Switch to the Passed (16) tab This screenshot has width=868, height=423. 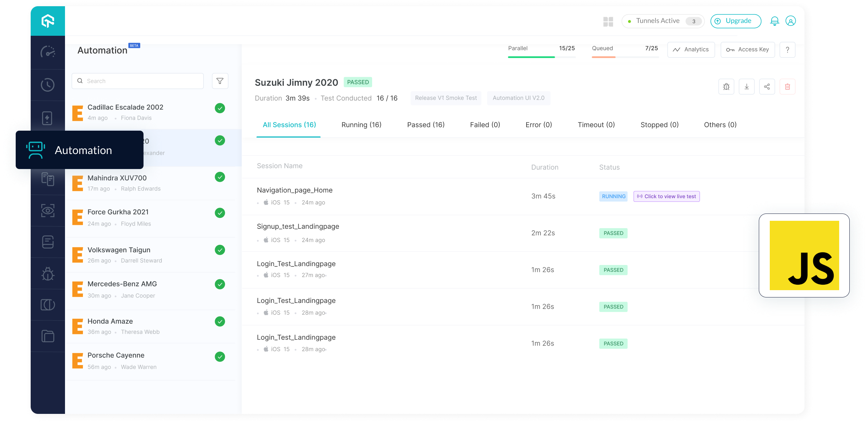[425, 125]
